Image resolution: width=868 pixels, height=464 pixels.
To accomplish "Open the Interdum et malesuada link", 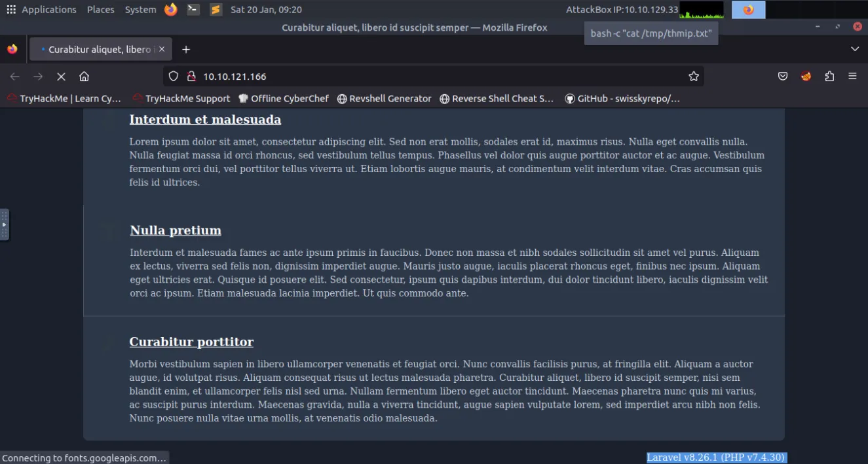I will click(x=205, y=120).
